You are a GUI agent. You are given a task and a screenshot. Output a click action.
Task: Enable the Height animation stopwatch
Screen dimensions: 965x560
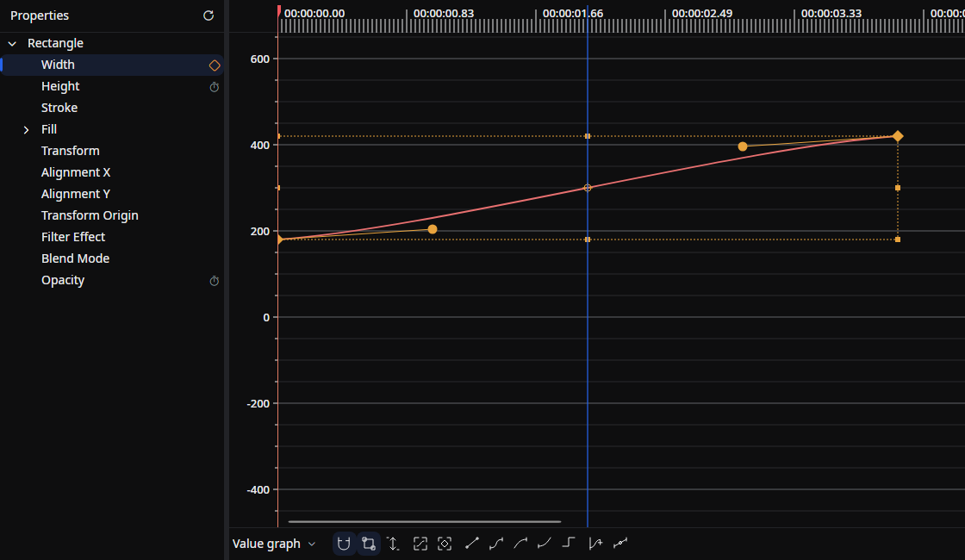tap(215, 87)
